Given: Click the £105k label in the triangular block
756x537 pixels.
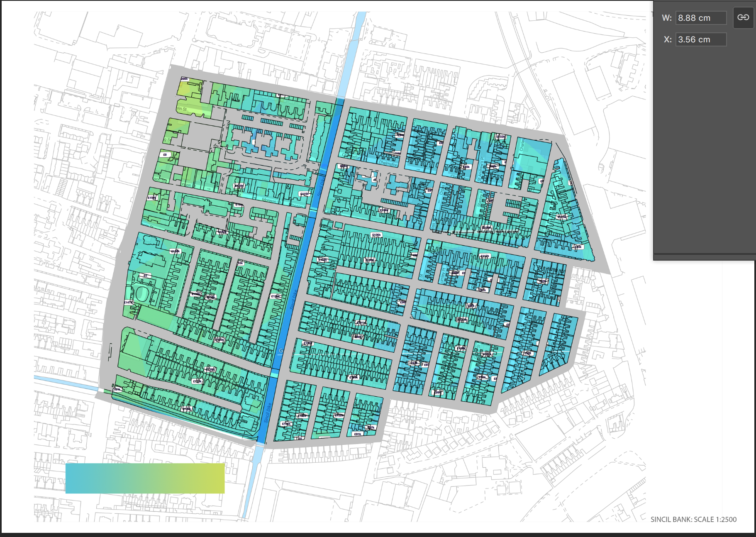Looking at the screenshot, I should click(x=561, y=217).
